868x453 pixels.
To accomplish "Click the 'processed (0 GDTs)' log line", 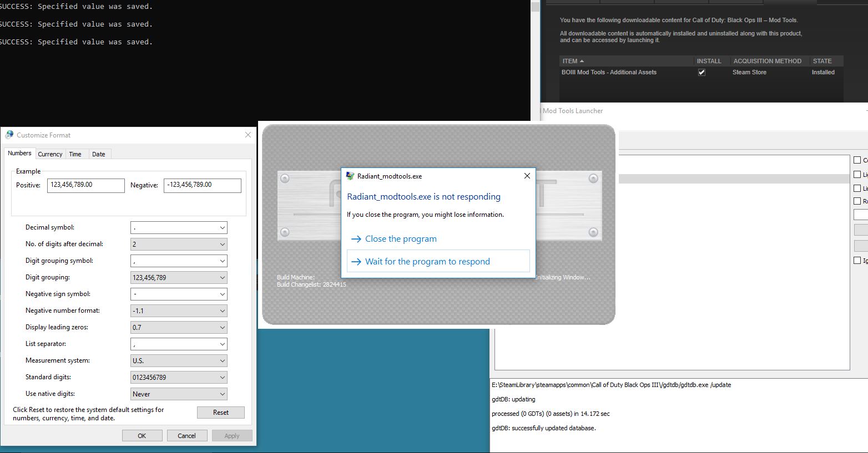I will (551, 414).
